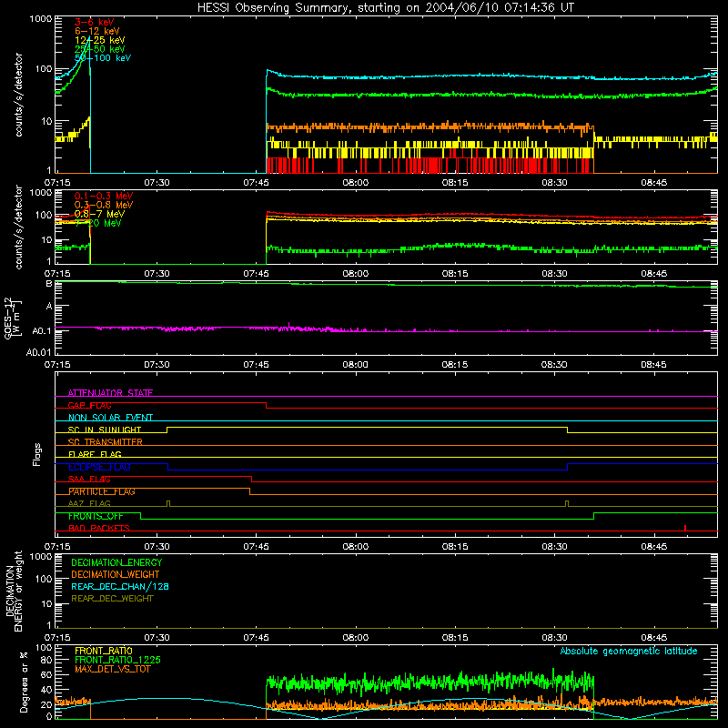Click the ECLIPSE_FLAG label
728x728 pixels.
pos(99,467)
